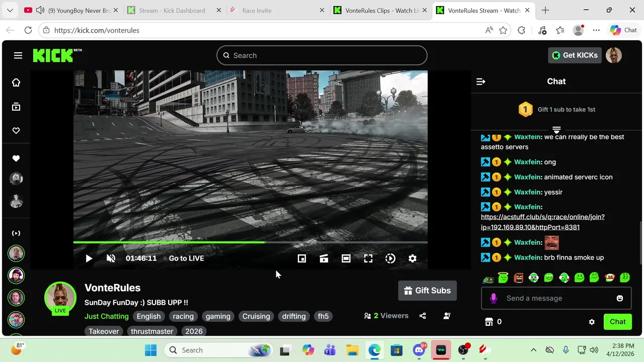Click the emote image in Waxfein's message
The height and width of the screenshot is (362, 644).
pyautogui.click(x=551, y=242)
